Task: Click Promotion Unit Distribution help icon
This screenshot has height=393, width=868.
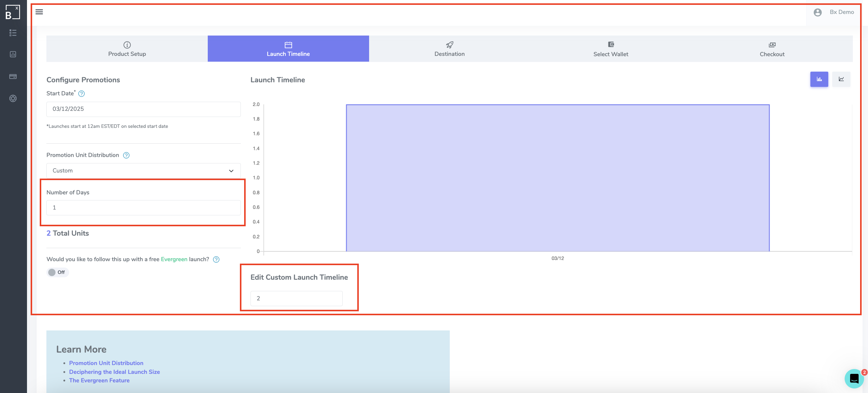Action: (126, 155)
